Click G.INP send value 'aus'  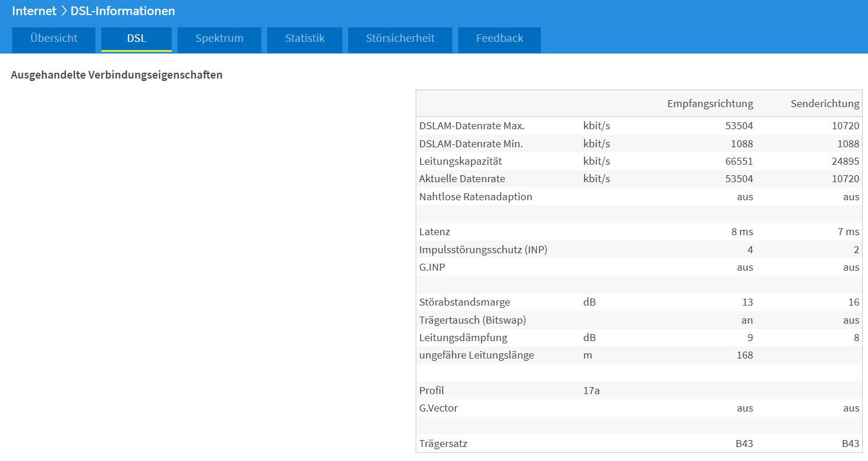point(851,267)
